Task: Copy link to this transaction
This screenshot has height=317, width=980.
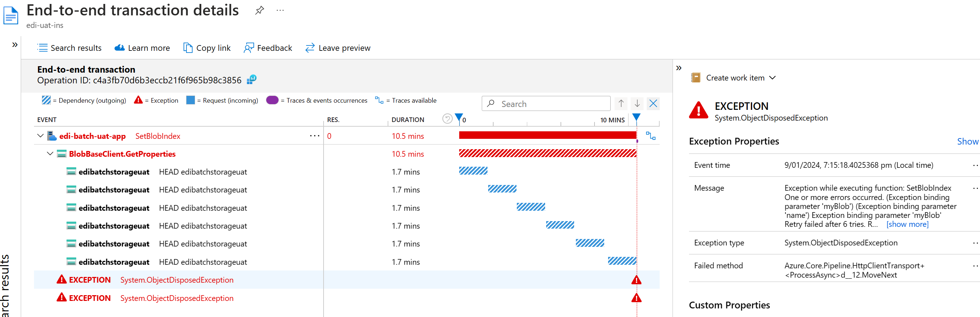Action: pos(207,48)
